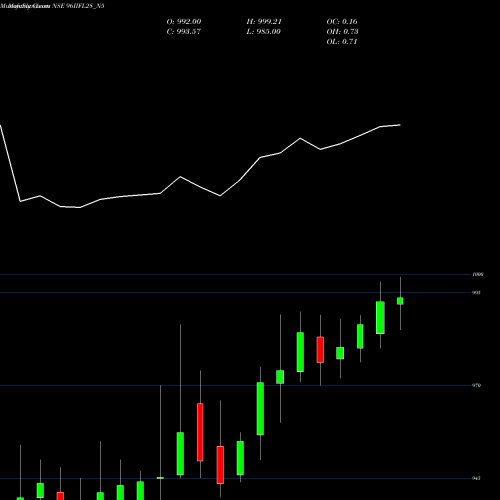
Task: Click the '945' price axis label
Action: pyautogui.click(x=476, y=478)
